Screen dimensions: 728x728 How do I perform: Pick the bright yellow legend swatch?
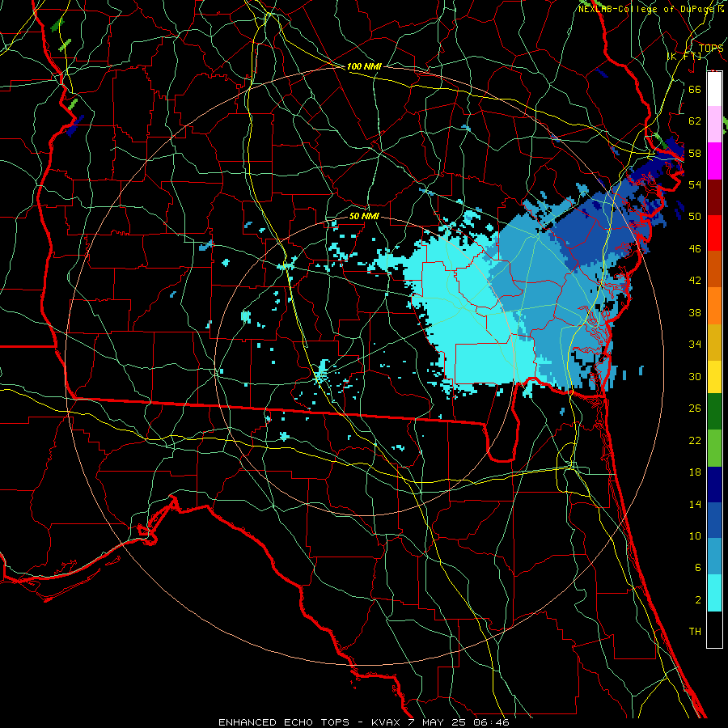[714, 377]
